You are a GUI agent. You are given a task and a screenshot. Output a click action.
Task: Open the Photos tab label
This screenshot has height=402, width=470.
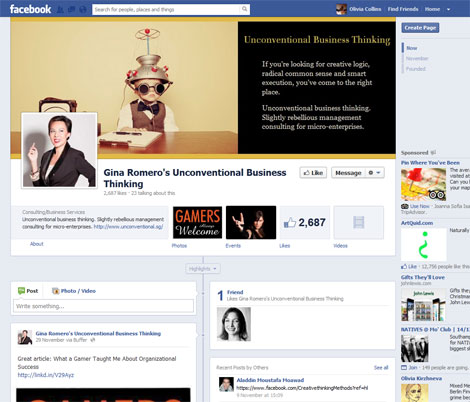click(179, 246)
